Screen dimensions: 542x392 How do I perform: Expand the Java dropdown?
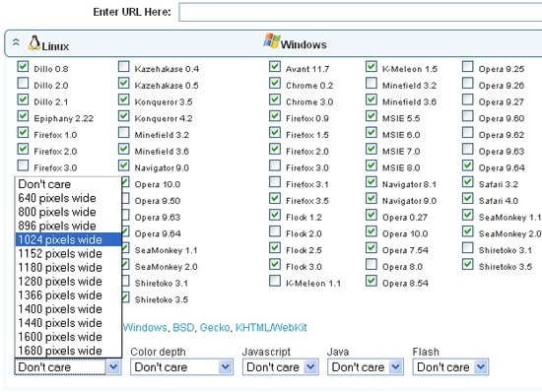coord(366,366)
